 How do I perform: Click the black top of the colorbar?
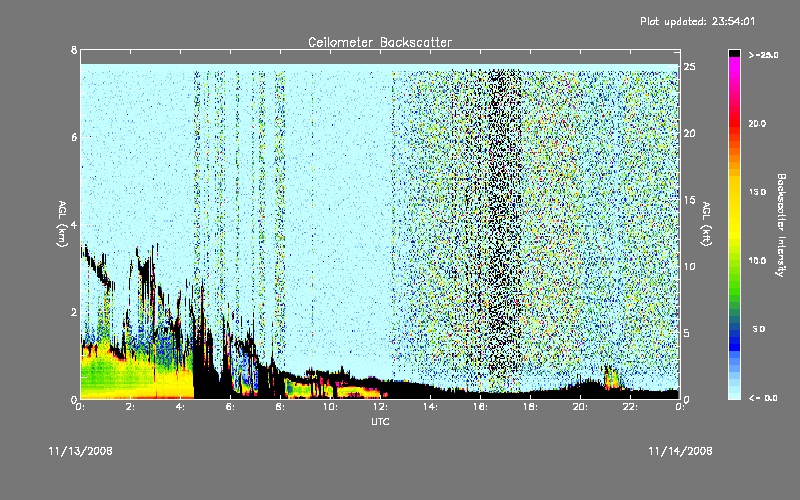coord(734,53)
